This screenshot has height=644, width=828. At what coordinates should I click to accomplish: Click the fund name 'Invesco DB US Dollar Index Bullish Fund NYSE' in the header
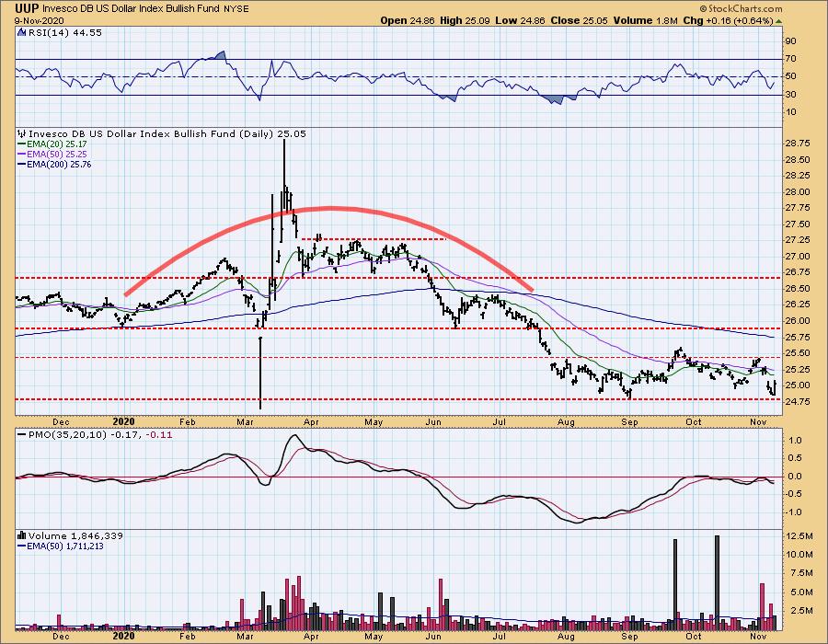(145, 8)
